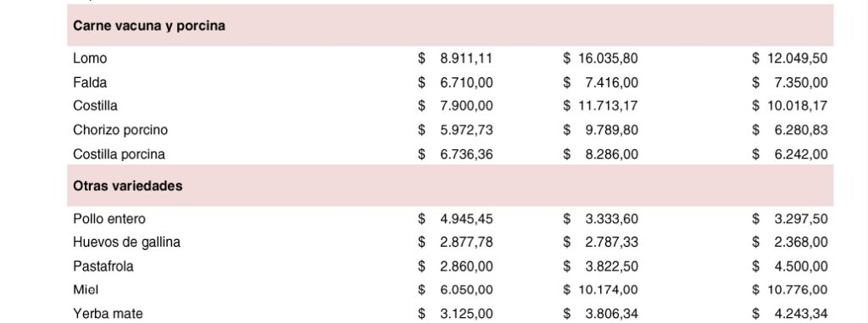Select the Falda row label

point(90,82)
